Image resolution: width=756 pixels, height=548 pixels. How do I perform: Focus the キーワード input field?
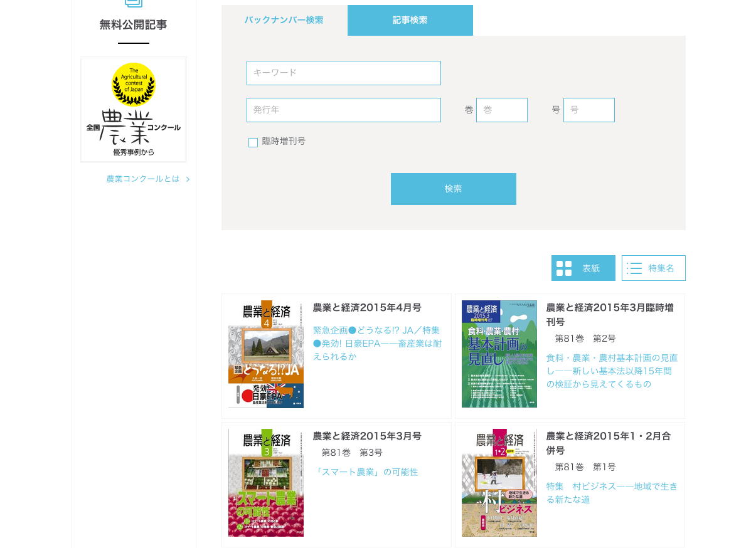tap(343, 73)
